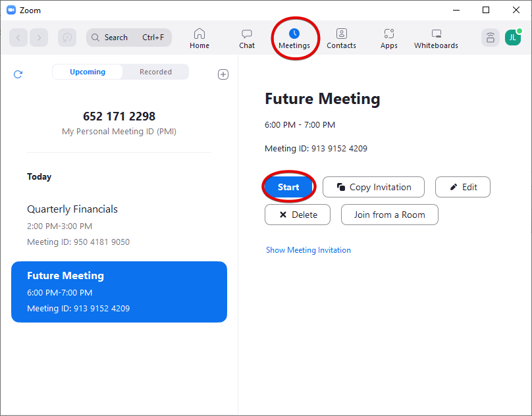Start the Future Meeting
Screen dimensions: 532x416
click(288, 187)
